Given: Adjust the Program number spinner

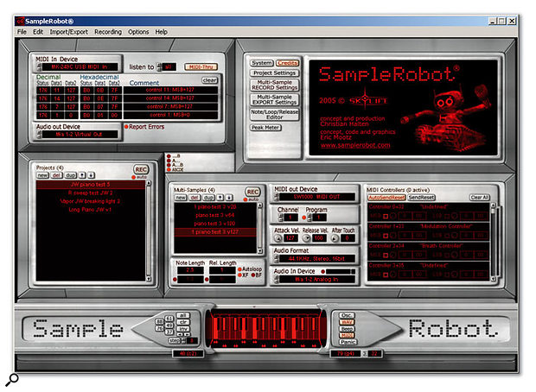Looking at the screenshot, I should pos(309,218).
